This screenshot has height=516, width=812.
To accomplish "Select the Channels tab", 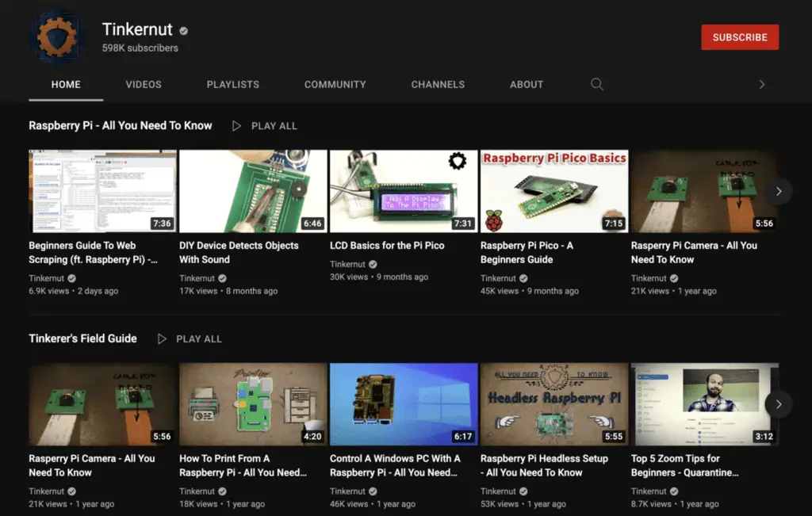I will 438,84.
